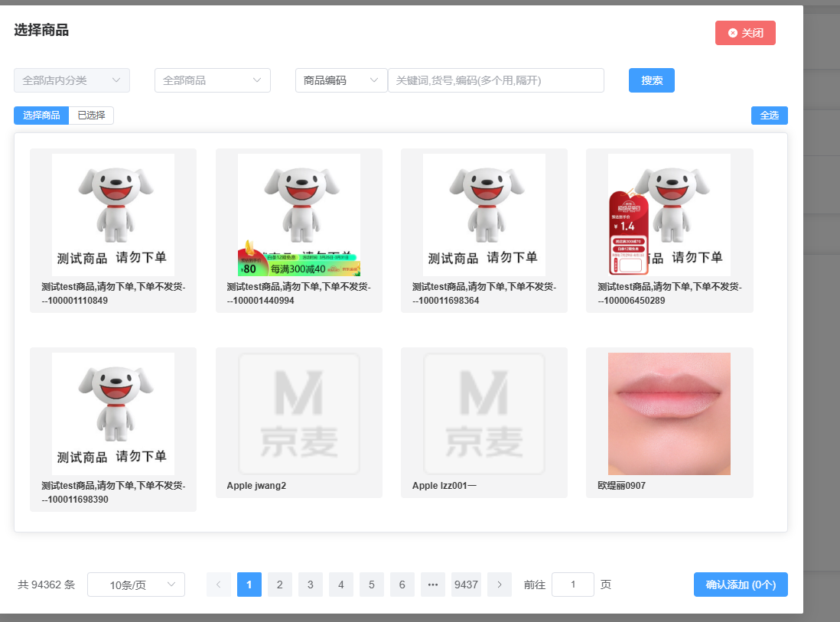Close the product selection dialog
Image resolution: width=840 pixels, height=622 pixels.
coord(744,33)
